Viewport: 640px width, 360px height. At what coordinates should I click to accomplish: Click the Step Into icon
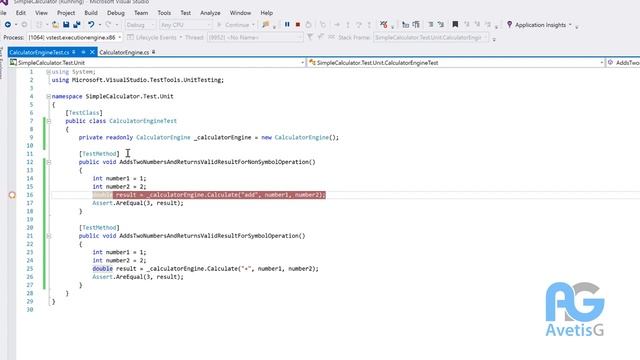pyautogui.click(x=348, y=25)
